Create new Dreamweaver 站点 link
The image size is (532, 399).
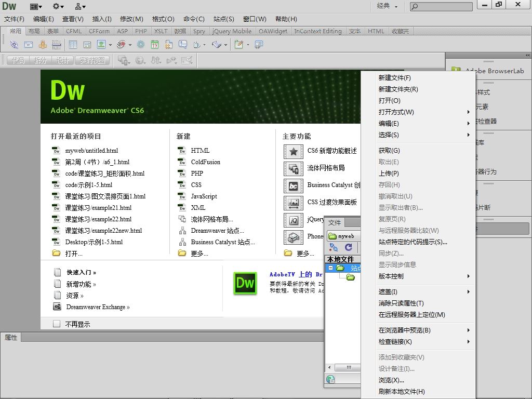coord(217,231)
